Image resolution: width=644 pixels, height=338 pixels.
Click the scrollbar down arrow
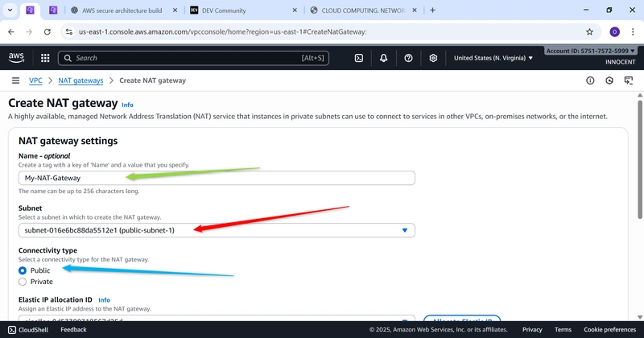(x=640, y=317)
